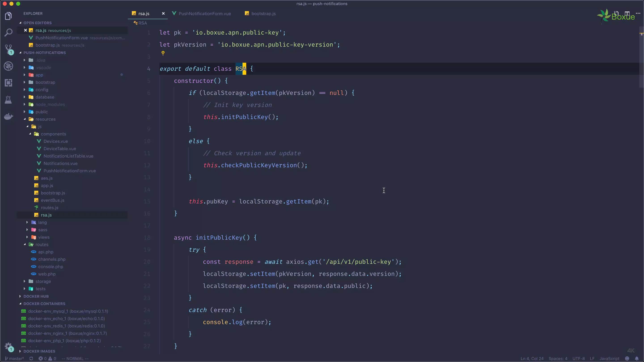
Task: Switch to bootstrap.js editor tab
Action: (x=263, y=13)
